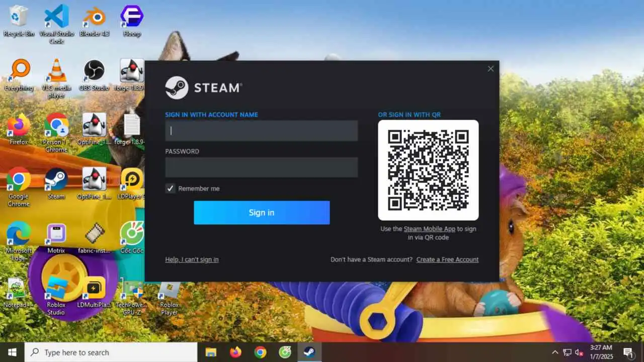Launch Visual Studio Code from the desktop

[x=56, y=24]
